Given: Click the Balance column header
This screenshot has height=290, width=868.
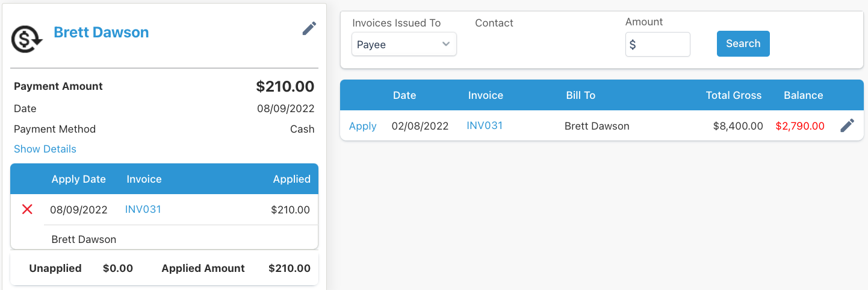Looking at the screenshot, I should pos(803,95).
